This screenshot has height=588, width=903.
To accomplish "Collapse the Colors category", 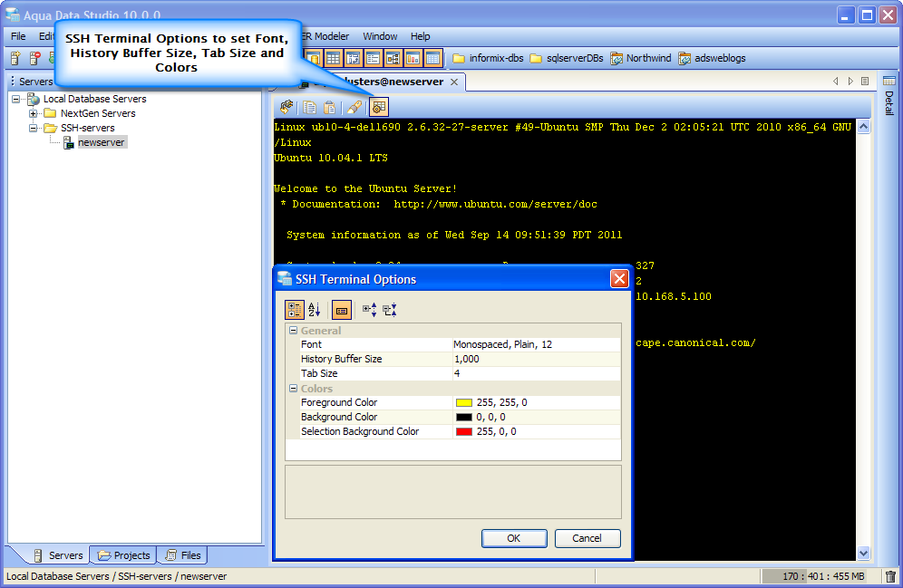I will (x=293, y=389).
